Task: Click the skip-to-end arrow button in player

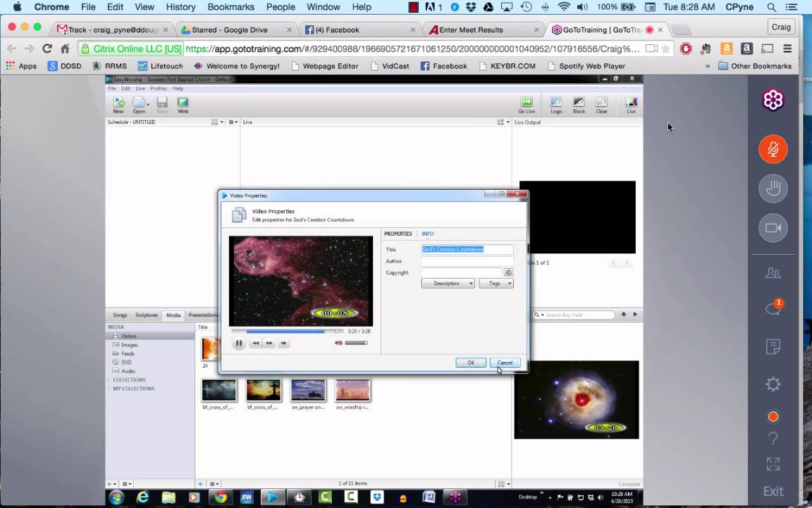Action: (283, 343)
